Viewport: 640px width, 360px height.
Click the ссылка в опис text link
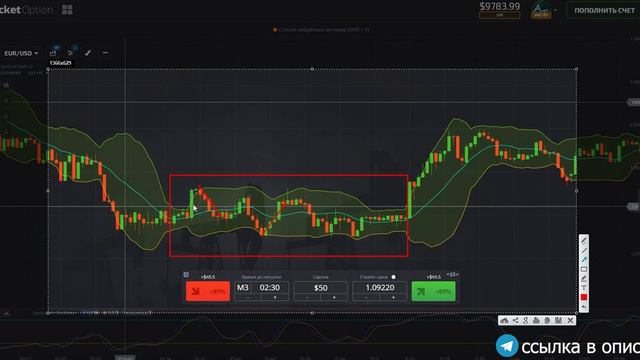580,347
